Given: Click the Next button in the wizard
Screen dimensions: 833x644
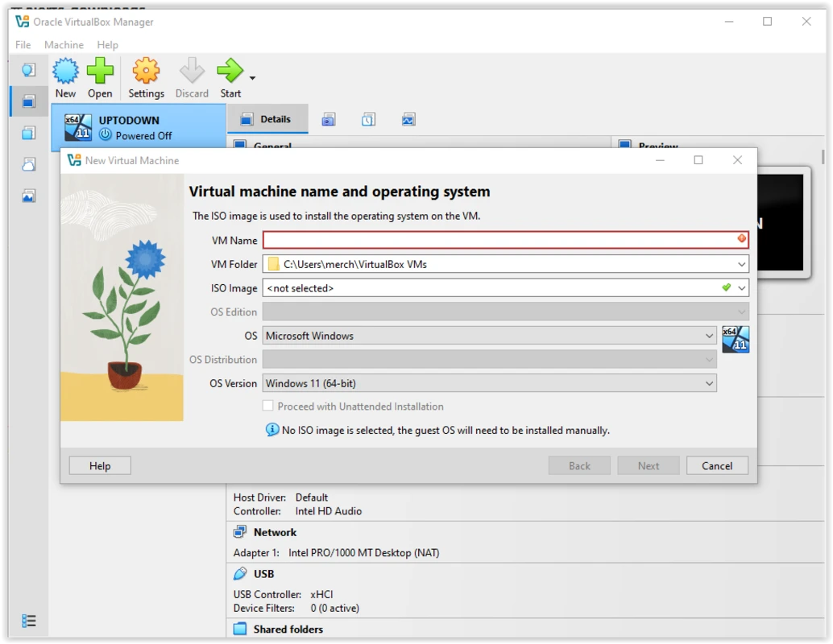Looking at the screenshot, I should pyautogui.click(x=648, y=465).
